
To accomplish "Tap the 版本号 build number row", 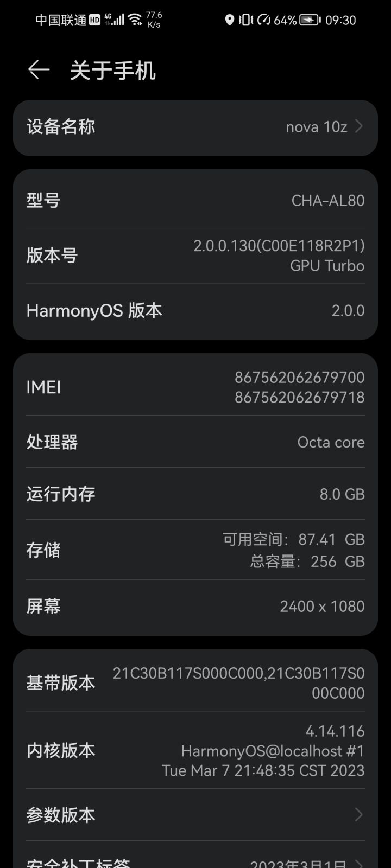I will 195,255.
